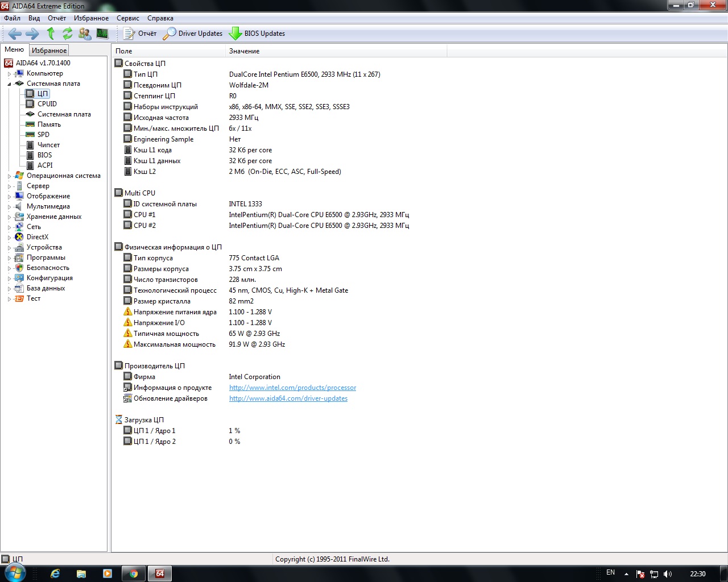
Task: Select CPUID in the sidebar tree
Action: [47, 104]
